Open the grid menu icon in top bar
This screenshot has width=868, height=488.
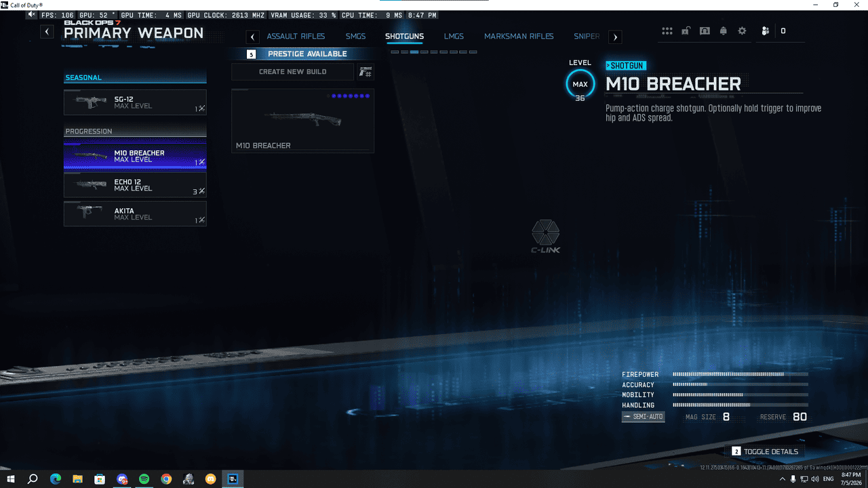pos(667,31)
